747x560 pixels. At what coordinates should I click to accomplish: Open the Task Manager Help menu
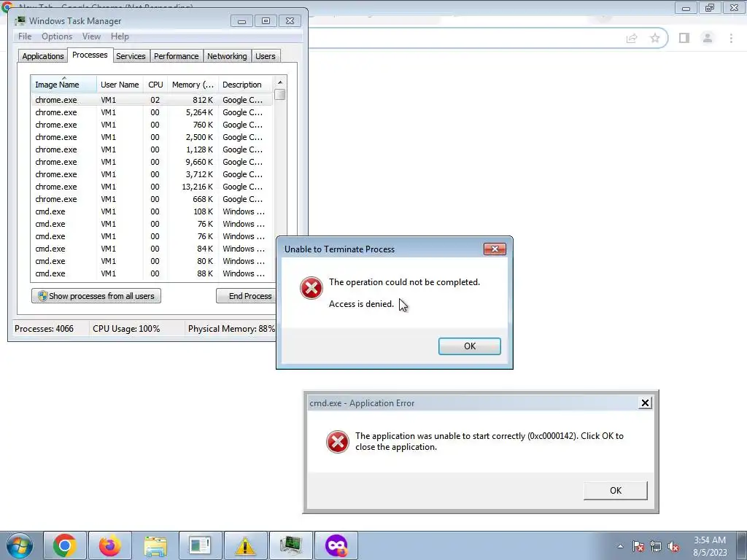coord(120,36)
